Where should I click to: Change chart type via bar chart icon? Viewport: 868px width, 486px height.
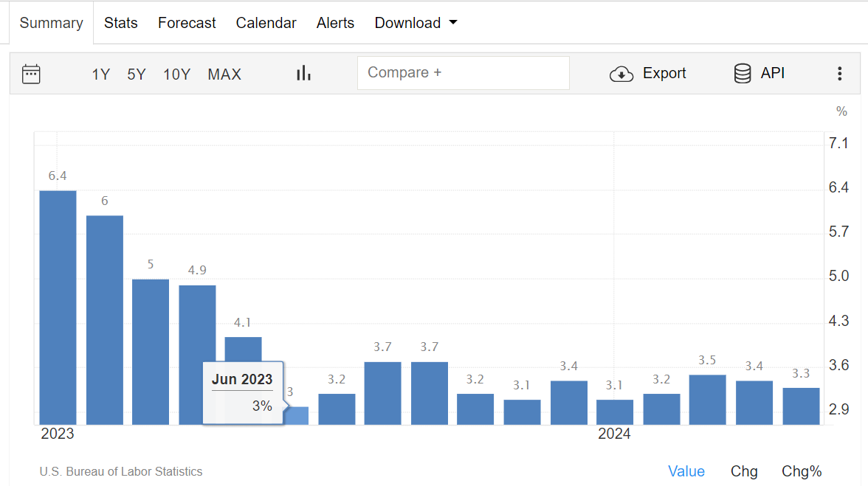303,73
